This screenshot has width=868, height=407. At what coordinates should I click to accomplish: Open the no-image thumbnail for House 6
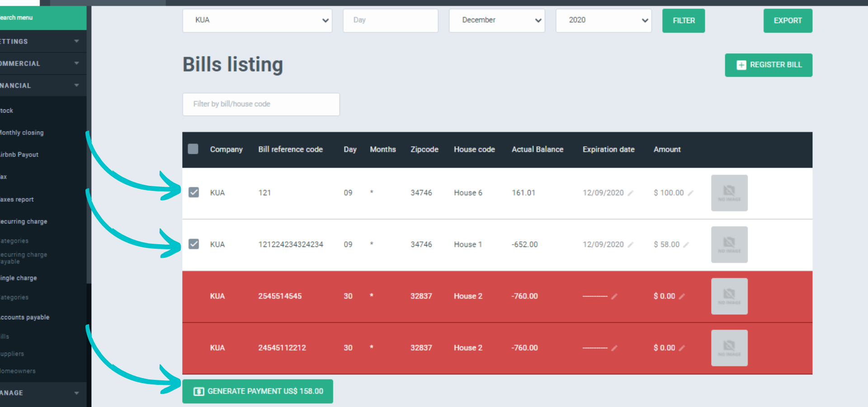pyautogui.click(x=729, y=193)
